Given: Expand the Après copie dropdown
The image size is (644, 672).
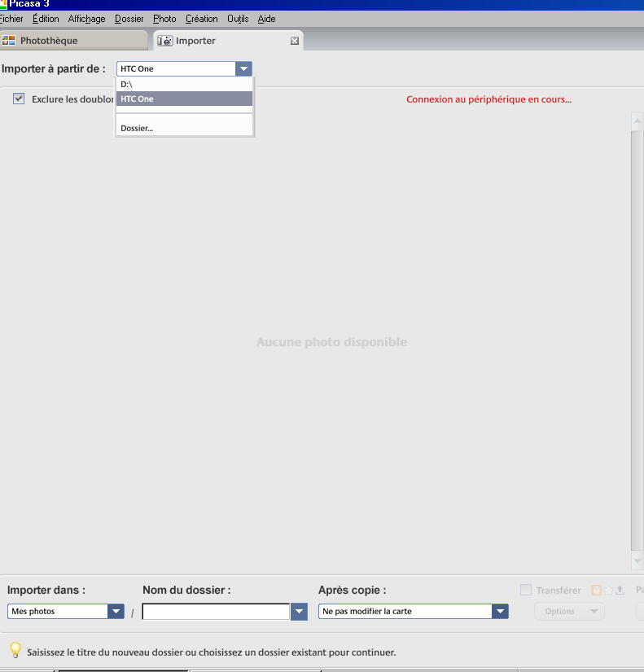Looking at the screenshot, I should (499, 611).
